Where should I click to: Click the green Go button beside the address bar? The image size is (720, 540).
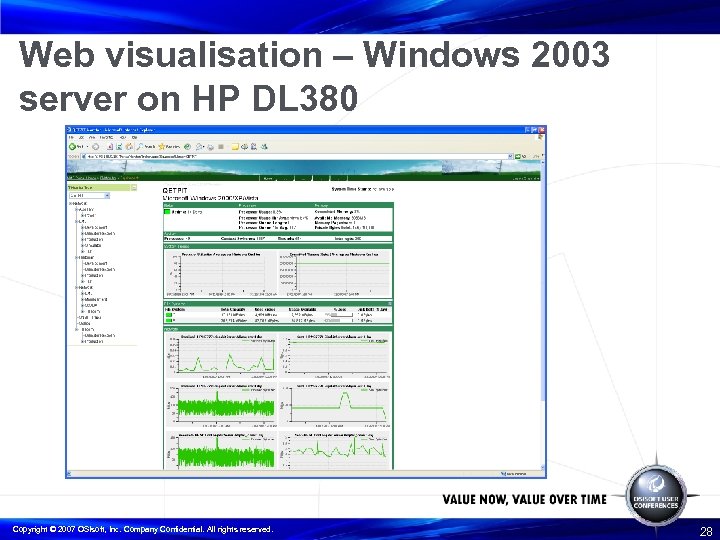point(518,157)
